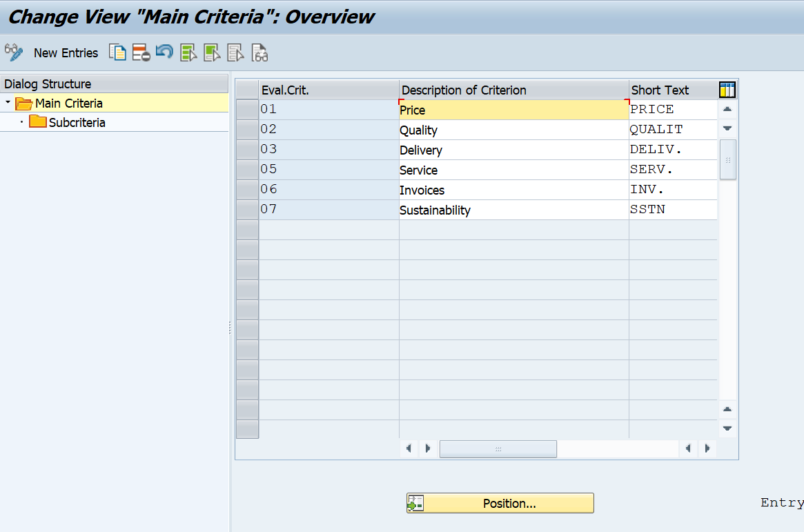Open table column configuration icon
Viewport: 804px width, 532px height.
click(727, 90)
